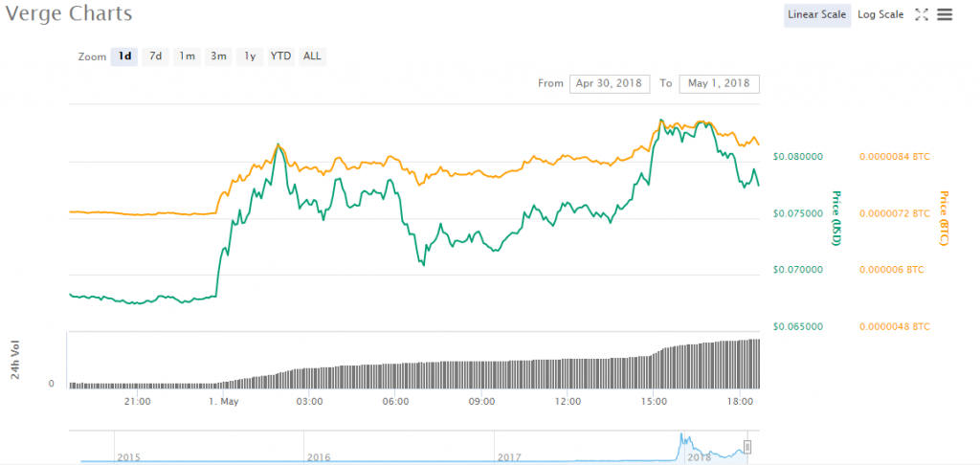The height and width of the screenshot is (465, 980).
Task: Set zoom range to 7d
Action: [156, 56]
